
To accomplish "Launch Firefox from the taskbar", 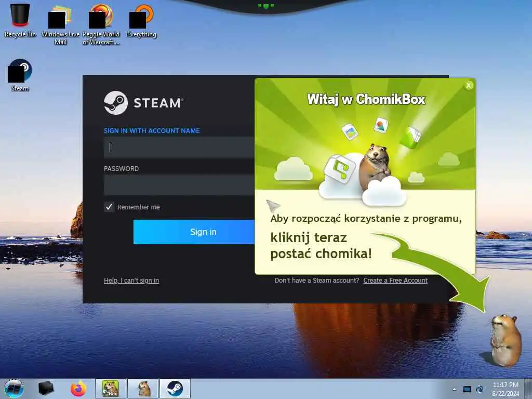I will point(78,389).
